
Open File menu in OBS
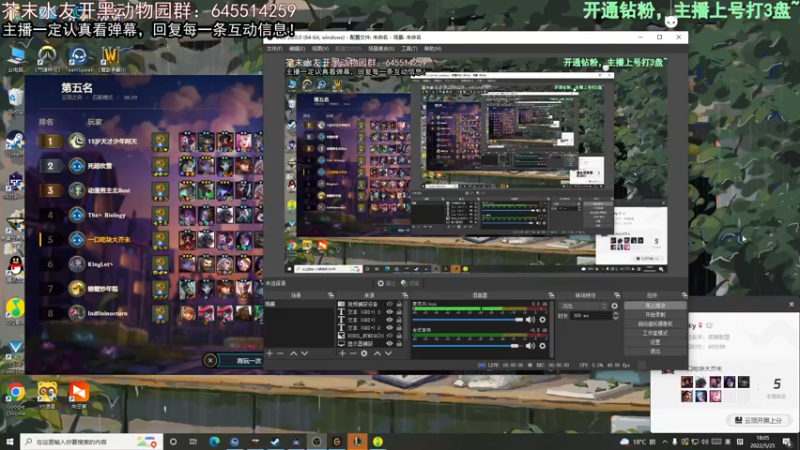[274, 48]
